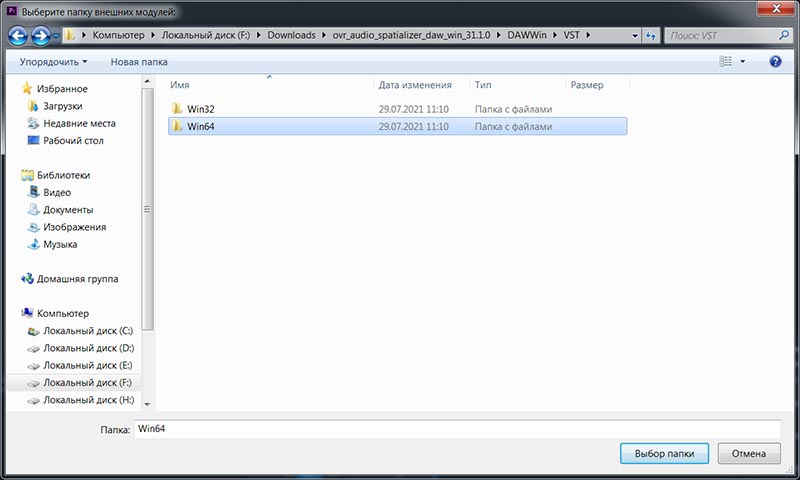Change view with the view icon
The width and height of the screenshot is (800, 480).
coord(726,62)
